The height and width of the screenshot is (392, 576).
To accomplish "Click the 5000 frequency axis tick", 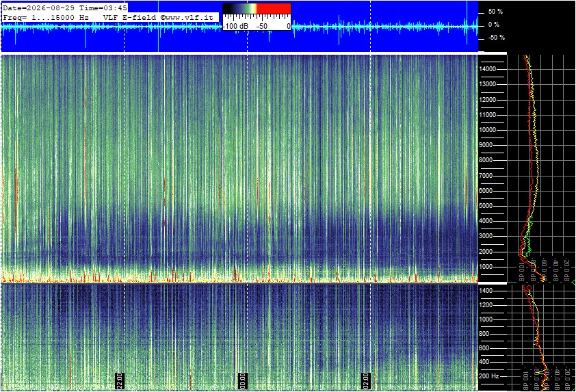I will click(x=488, y=206).
